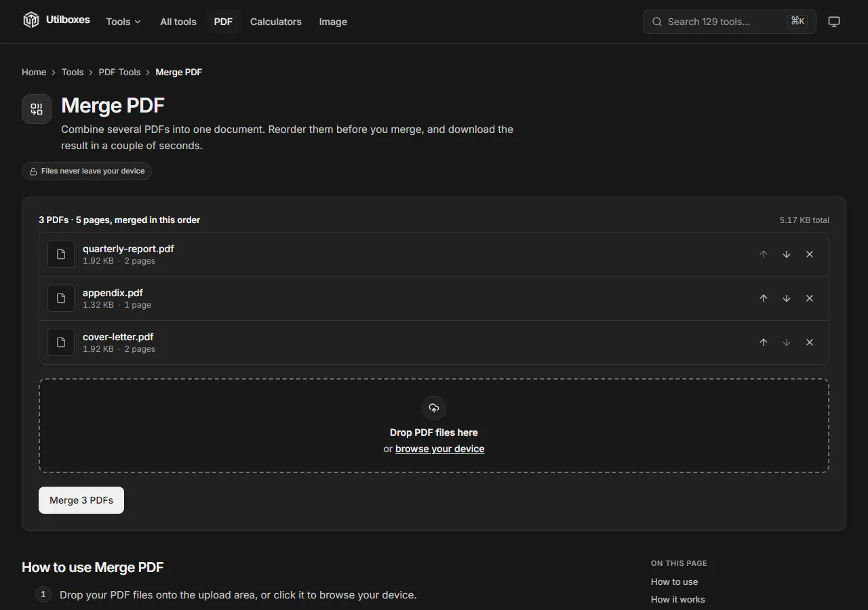Screen dimensions: 868x610
Task: Remove cover-letter.pdf from the list
Action: 810,342
